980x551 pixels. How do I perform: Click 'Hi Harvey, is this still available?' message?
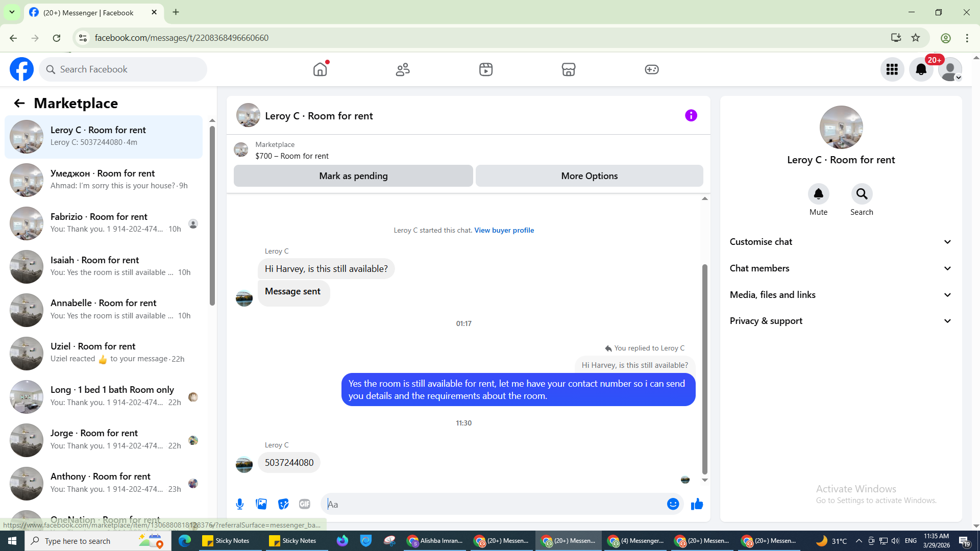coord(326,269)
